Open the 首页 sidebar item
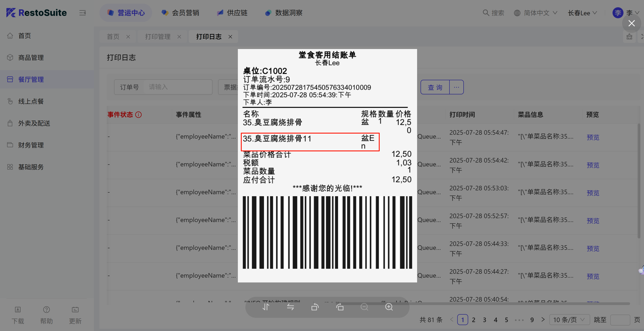This screenshot has width=644, height=331. point(47,36)
